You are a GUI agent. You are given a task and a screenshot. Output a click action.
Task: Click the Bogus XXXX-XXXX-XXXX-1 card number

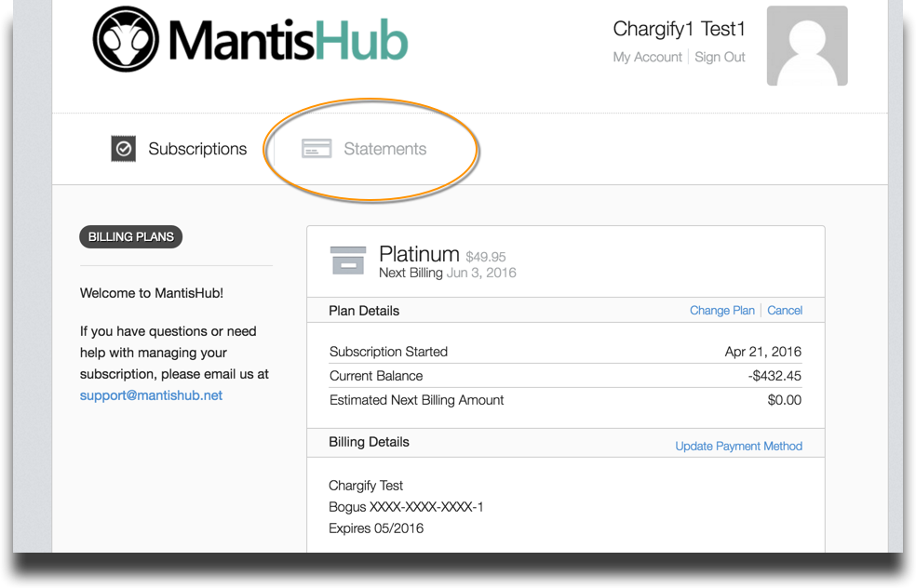coord(406,507)
